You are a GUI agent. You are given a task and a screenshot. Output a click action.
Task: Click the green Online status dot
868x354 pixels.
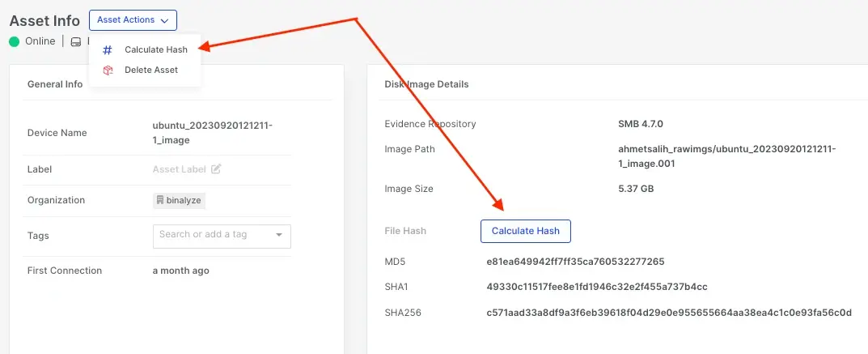(x=15, y=41)
